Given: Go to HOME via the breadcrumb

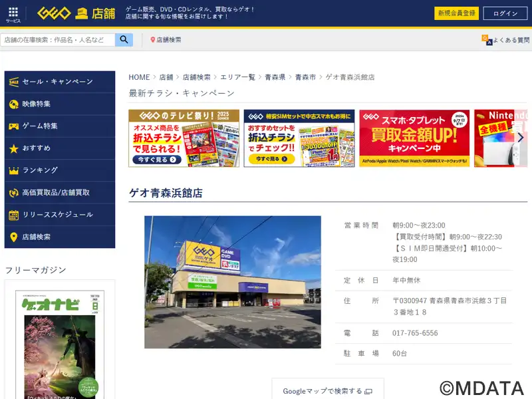Looking at the screenshot, I should [x=139, y=77].
